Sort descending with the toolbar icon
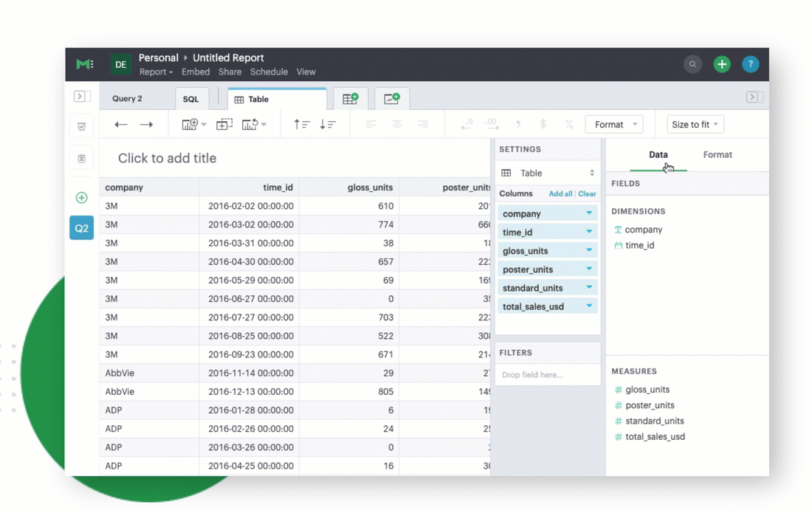Screen dimensions: 812x513 (x=328, y=124)
